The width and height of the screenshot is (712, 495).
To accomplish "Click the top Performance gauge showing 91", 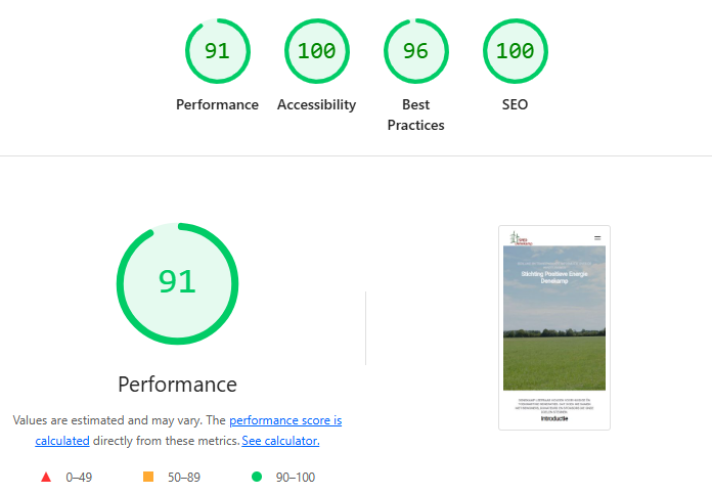I will point(217,52).
